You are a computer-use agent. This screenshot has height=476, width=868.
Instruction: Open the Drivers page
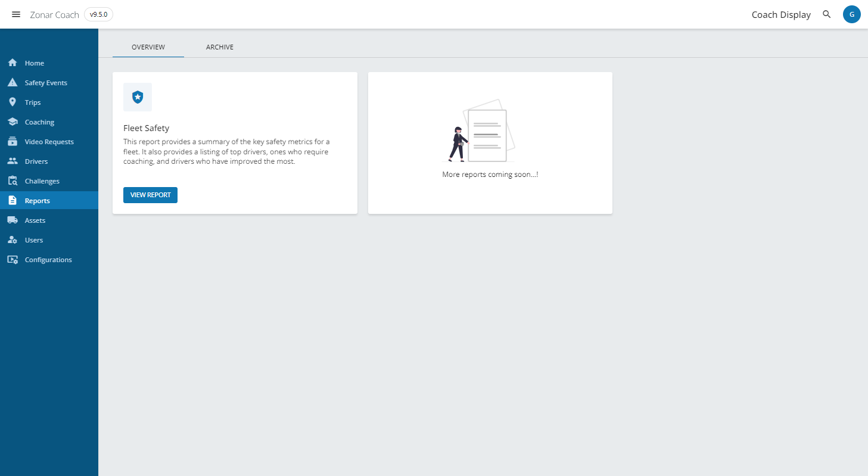[x=49, y=161]
